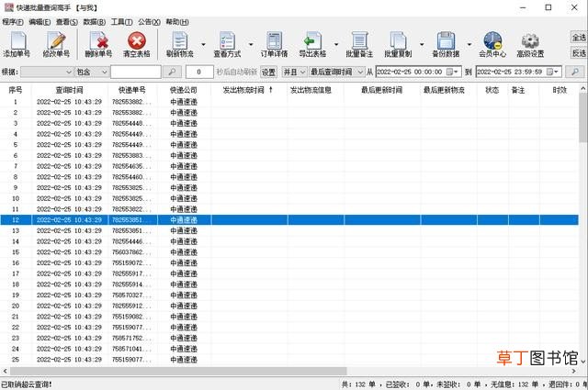Expand the 批量复制 dropdown arrow
Image resolution: width=588 pixels, height=390 pixels.
click(x=422, y=45)
